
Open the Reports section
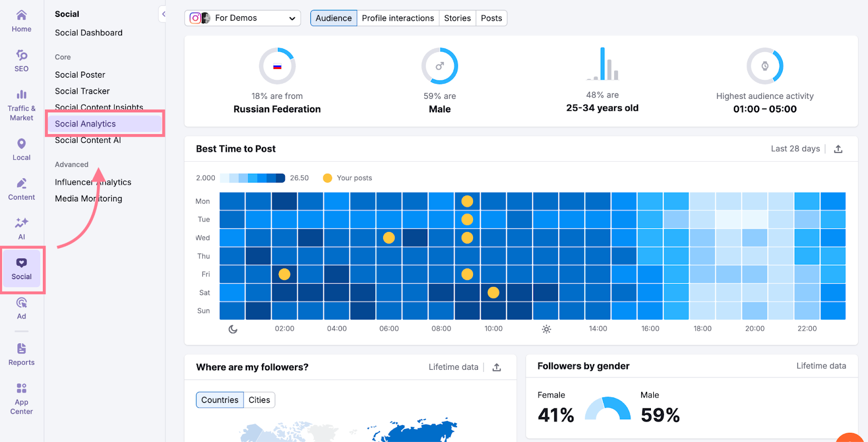point(22,354)
